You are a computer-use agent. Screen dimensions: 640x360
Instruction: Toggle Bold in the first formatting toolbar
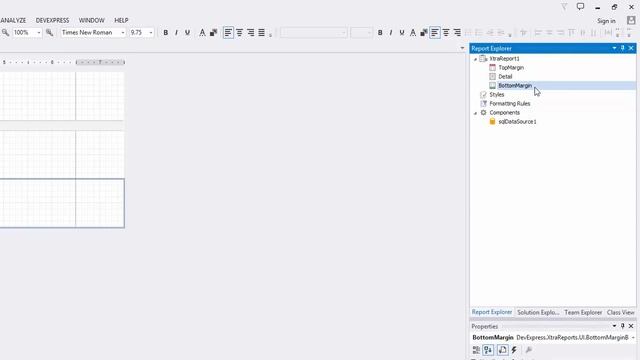[165, 33]
